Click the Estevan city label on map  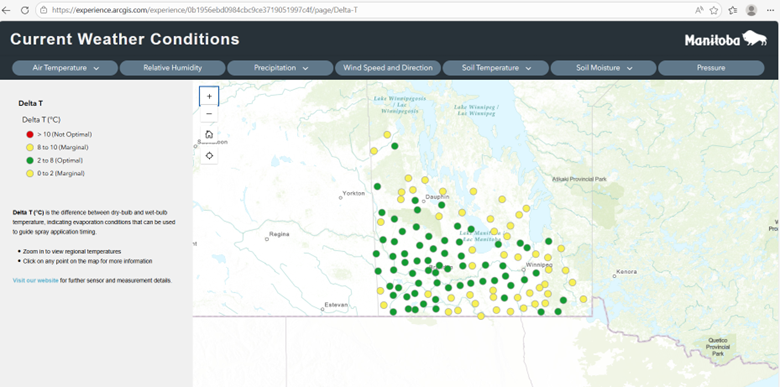(336, 304)
